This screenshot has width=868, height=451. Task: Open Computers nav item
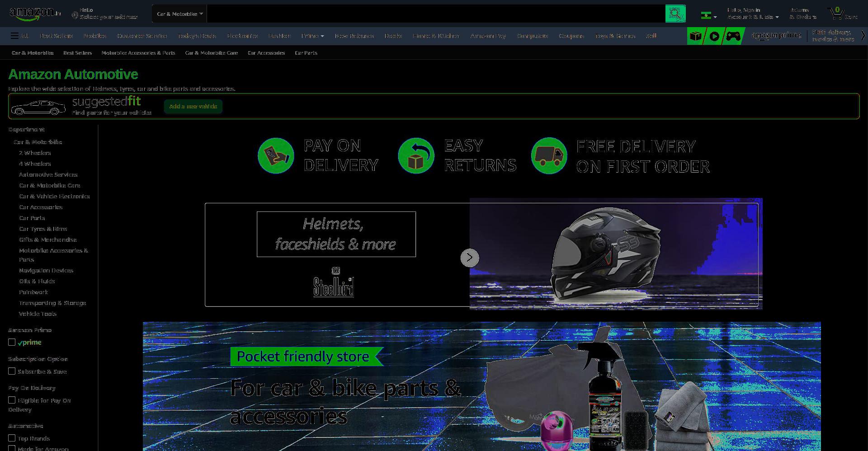click(532, 36)
